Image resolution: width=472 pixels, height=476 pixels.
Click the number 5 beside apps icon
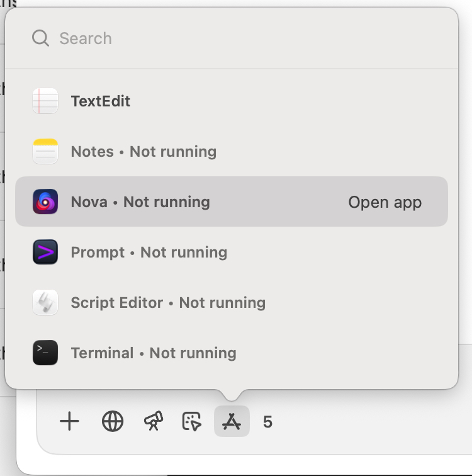click(x=267, y=422)
